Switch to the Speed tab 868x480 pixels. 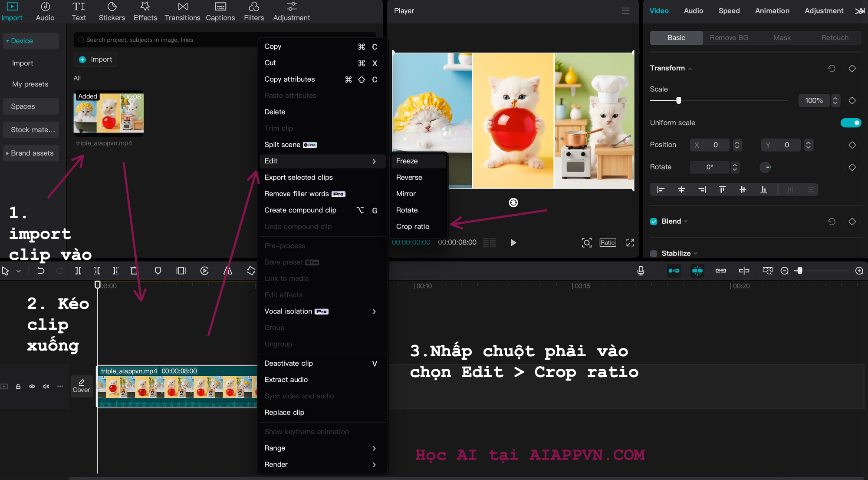(729, 10)
